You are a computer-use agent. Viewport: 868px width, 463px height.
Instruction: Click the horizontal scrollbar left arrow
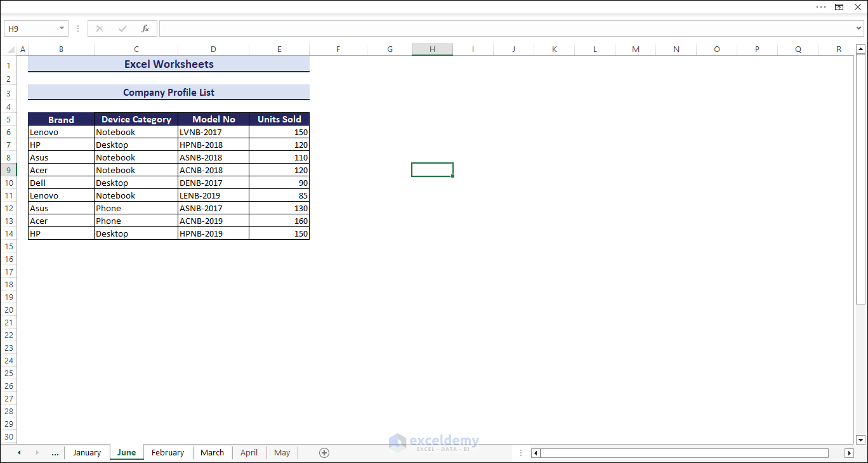click(x=536, y=453)
